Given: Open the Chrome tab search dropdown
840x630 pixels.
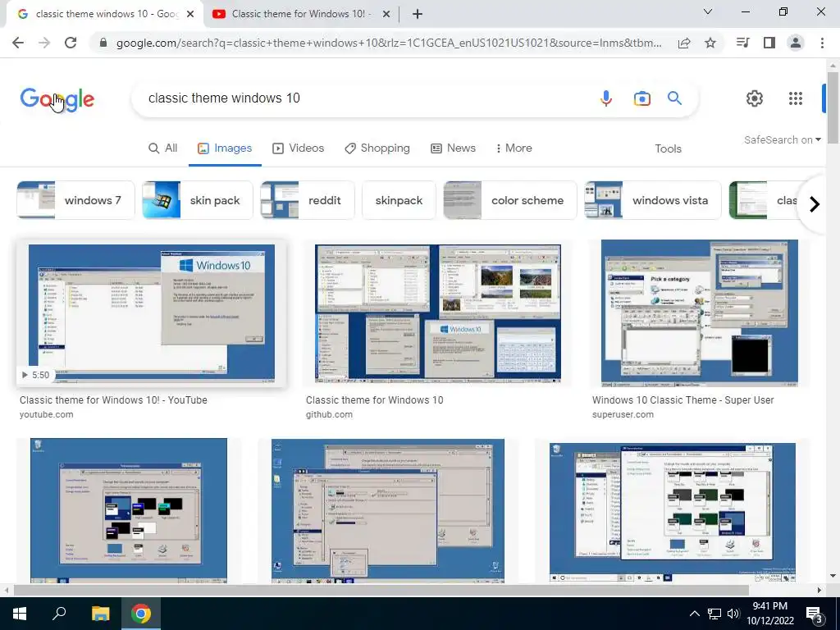Looking at the screenshot, I should click(708, 11).
